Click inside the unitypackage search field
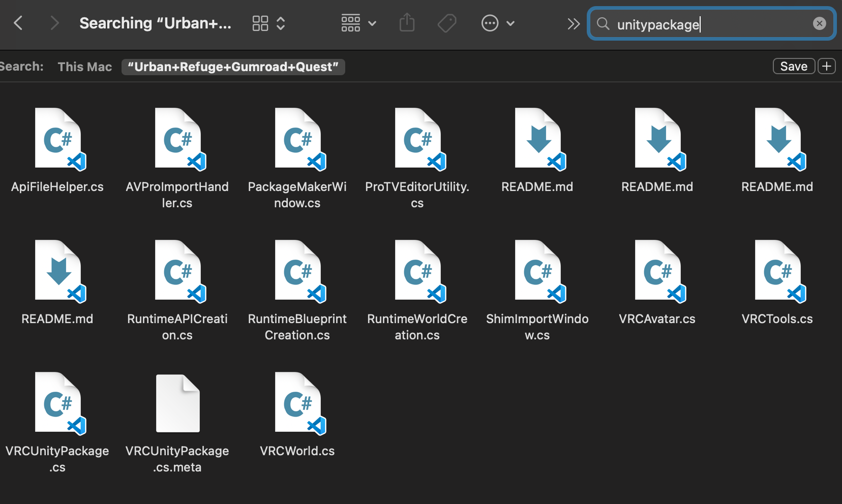Viewport: 842px width, 504px height. 712,24
